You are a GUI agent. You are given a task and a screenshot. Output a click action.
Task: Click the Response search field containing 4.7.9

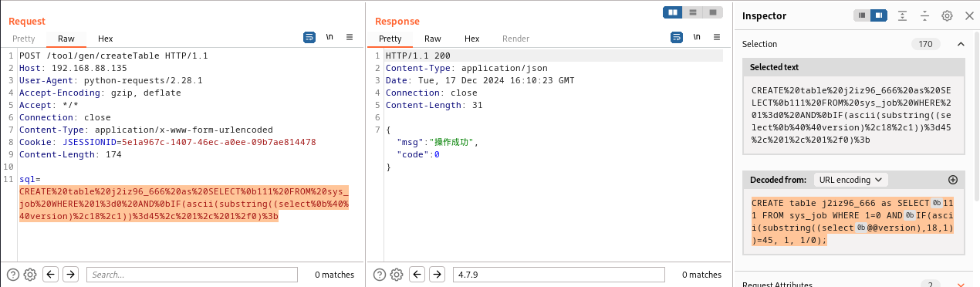(x=559, y=274)
